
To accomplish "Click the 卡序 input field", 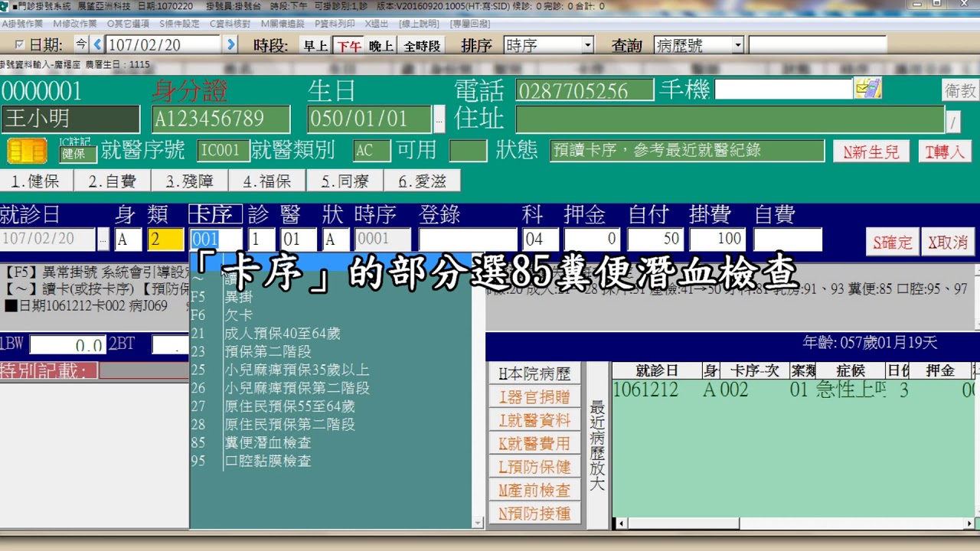I will pos(216,240).
